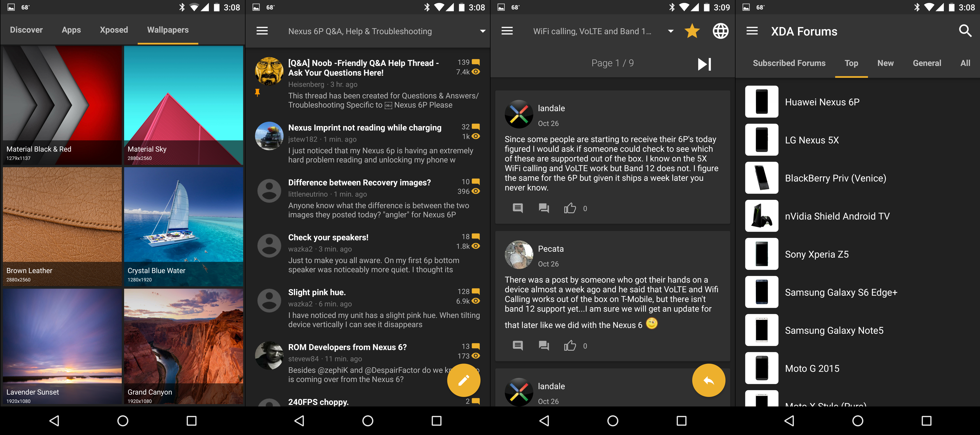Tap quote bubbles icon under Pecata's post
The width and height of the screenshot is (980, 435).
[544, 346]
